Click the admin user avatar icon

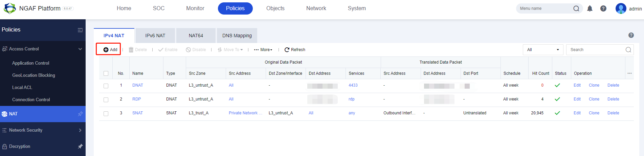point(621,8)
